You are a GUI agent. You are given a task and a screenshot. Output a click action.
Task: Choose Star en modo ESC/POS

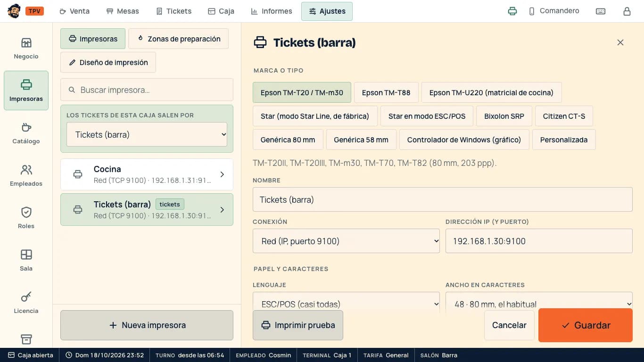pyautogui.click(x=427, y=116)
